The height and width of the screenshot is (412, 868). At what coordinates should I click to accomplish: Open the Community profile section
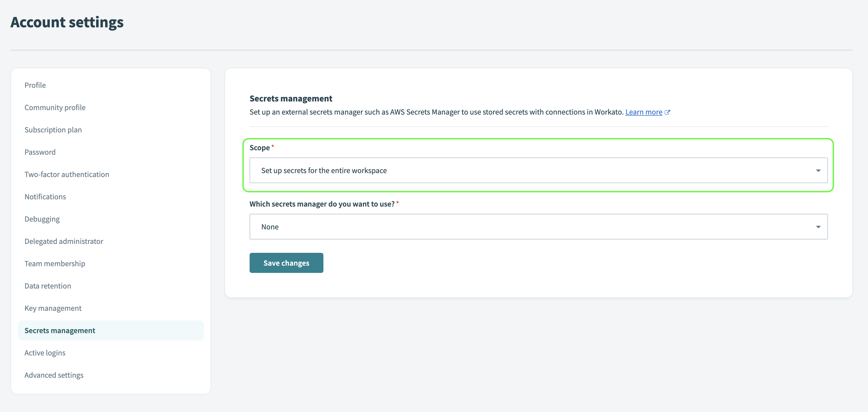click(55, 107)
